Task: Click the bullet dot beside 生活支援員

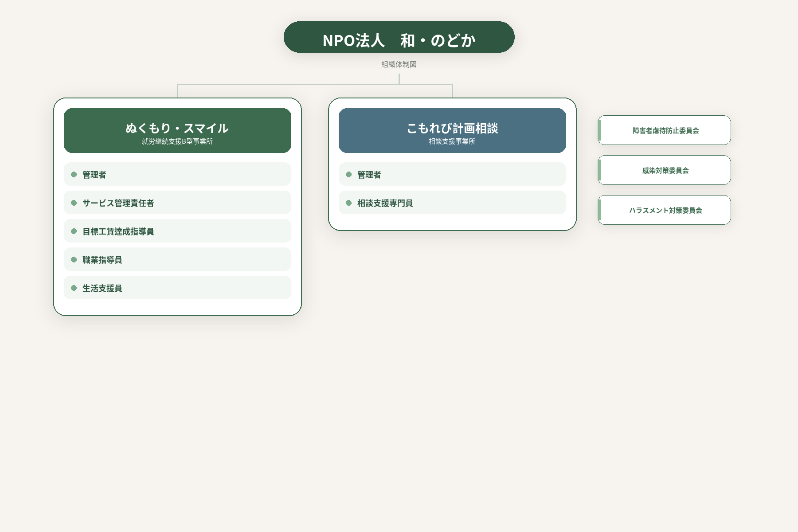Action: [74, 288]
